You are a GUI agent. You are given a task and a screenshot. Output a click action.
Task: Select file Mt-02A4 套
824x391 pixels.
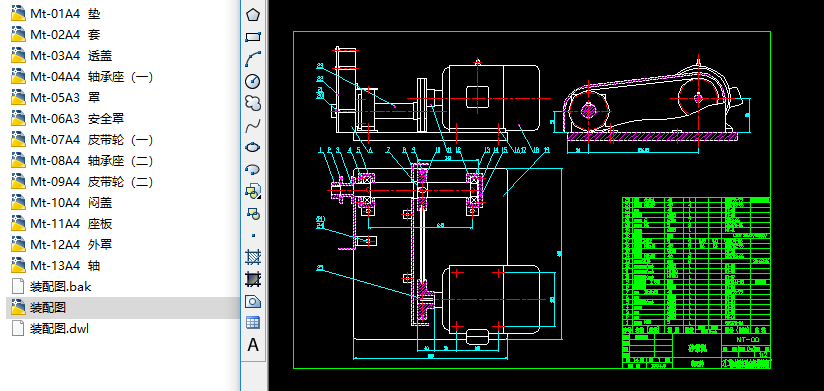coord(55,35)
